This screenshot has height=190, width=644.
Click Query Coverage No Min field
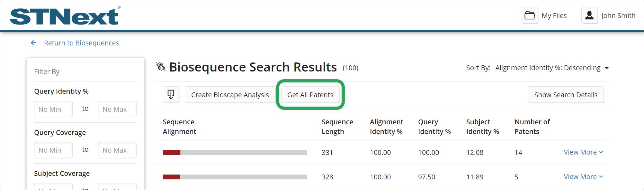pos(53,150)
